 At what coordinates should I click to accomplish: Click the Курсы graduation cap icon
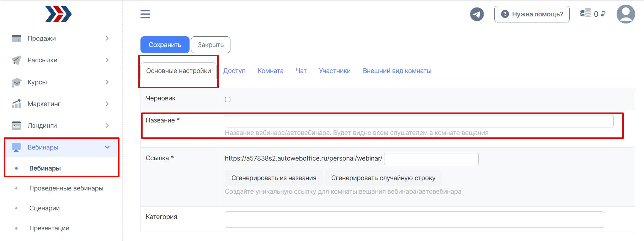click(16, 82)
